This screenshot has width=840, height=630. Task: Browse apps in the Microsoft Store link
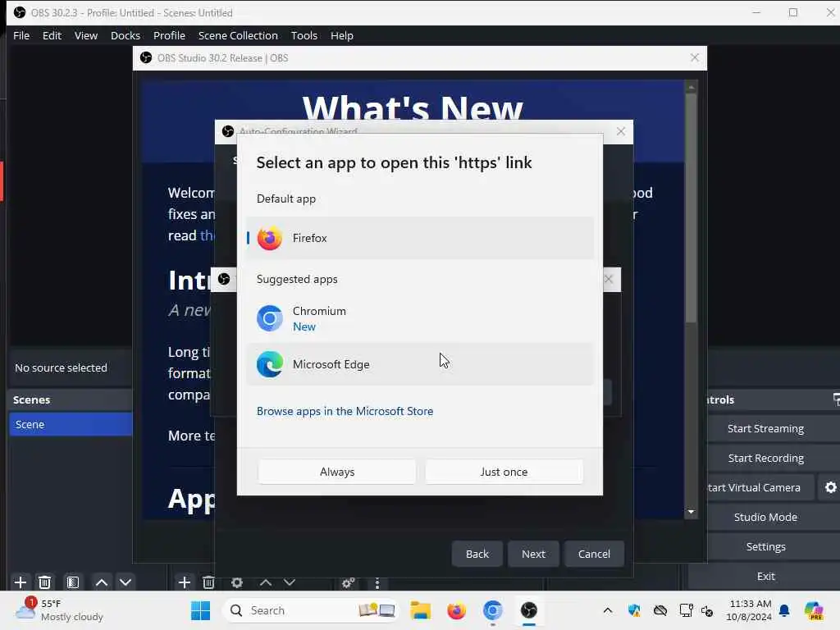click(x=345, y=411)
